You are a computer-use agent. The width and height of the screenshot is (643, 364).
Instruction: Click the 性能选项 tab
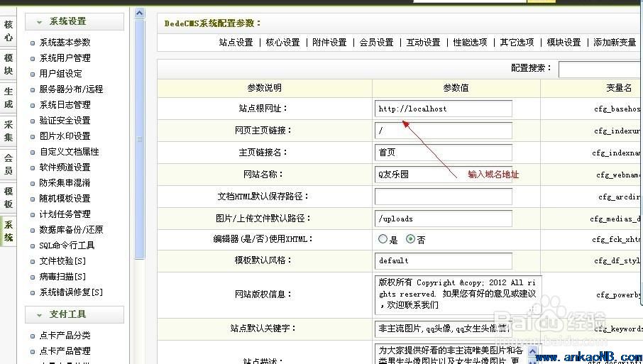(x=470, y=43)
